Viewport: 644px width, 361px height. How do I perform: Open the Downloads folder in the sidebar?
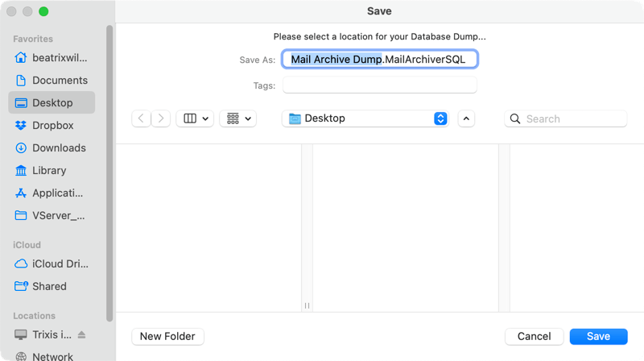click(x=58, y=148)
